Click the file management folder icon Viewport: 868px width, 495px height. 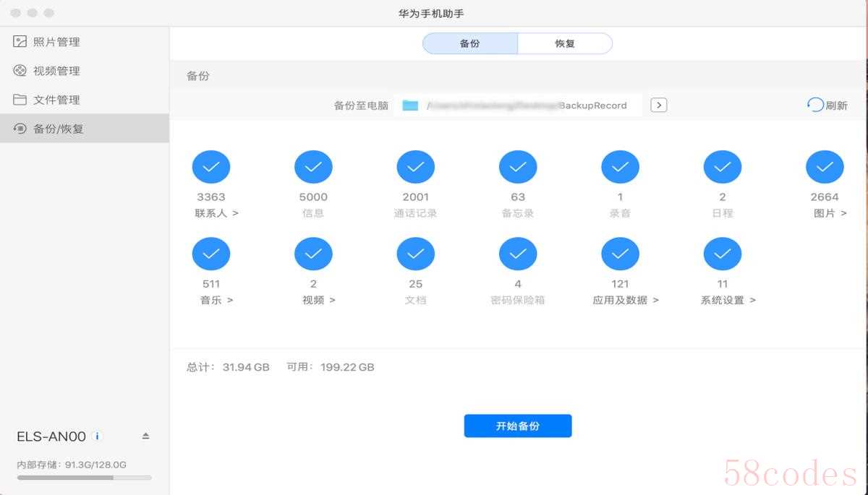tap(20, 100)
